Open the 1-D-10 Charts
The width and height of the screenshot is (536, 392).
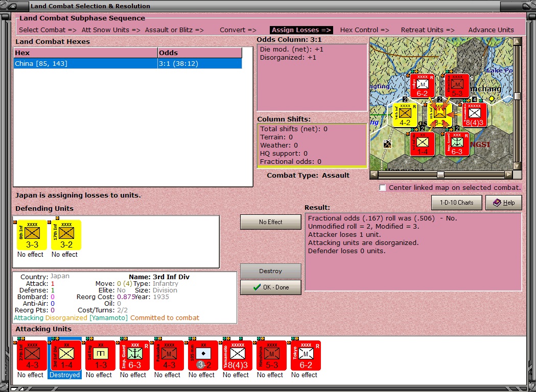tap(456, 203)
